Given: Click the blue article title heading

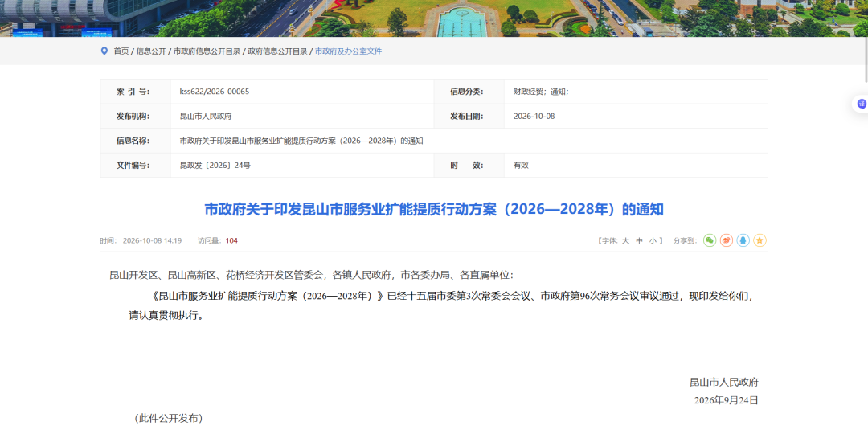Looking at the screenshot, I should tap(433, 209).
